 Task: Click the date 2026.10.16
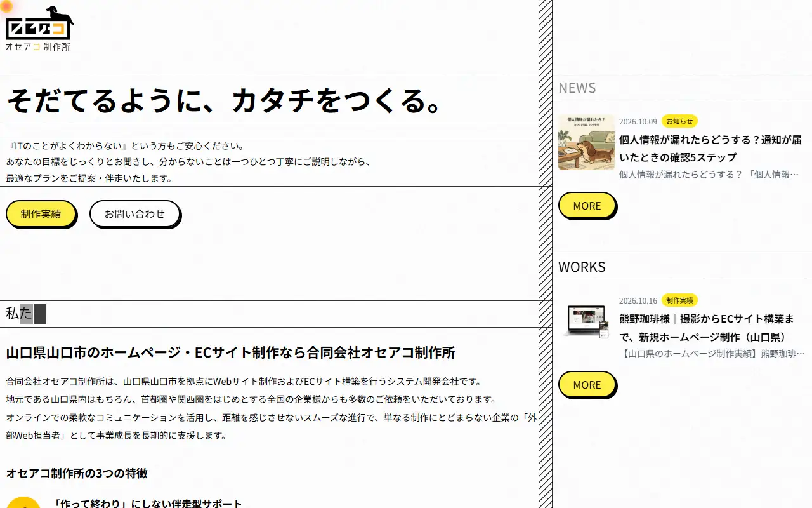[638, 301]
